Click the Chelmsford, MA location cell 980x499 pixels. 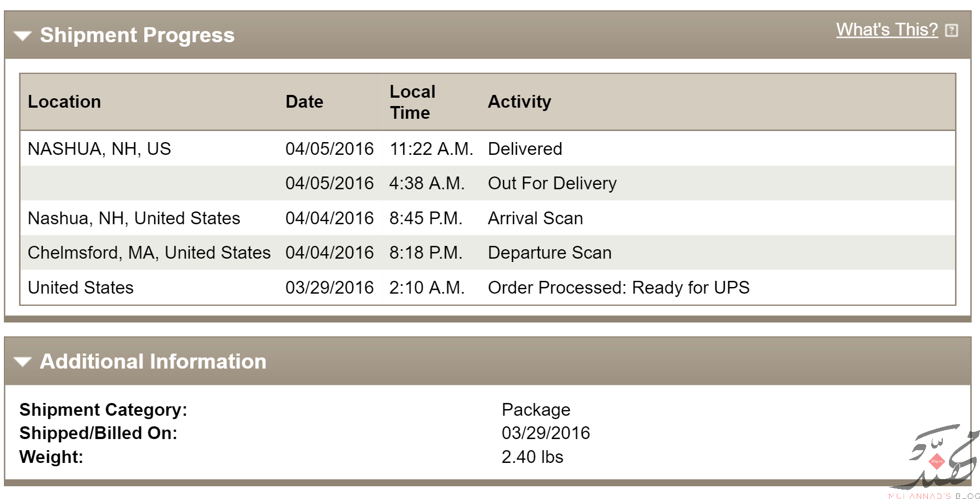tap(149, 253)
